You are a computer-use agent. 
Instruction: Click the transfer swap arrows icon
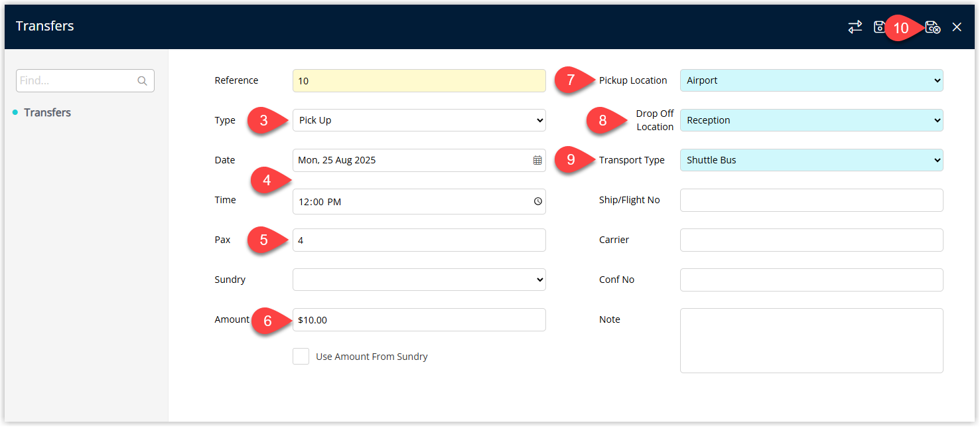pos(855,27)
